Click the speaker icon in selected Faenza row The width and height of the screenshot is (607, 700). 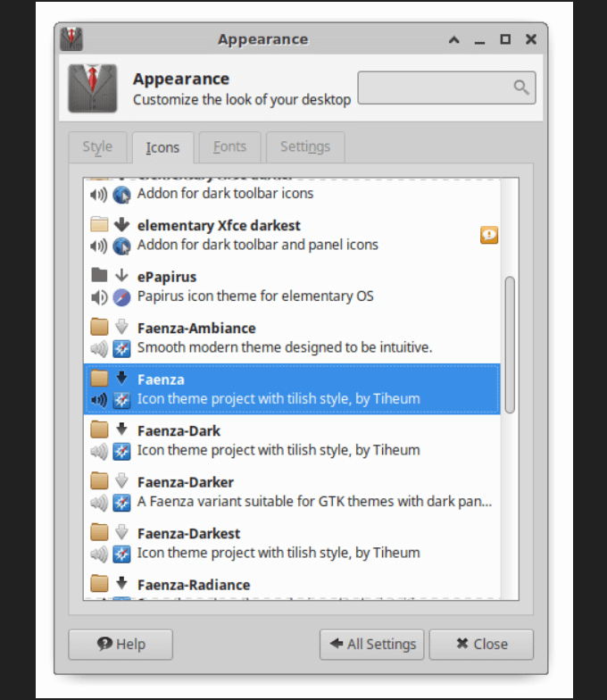coord(99,400)
